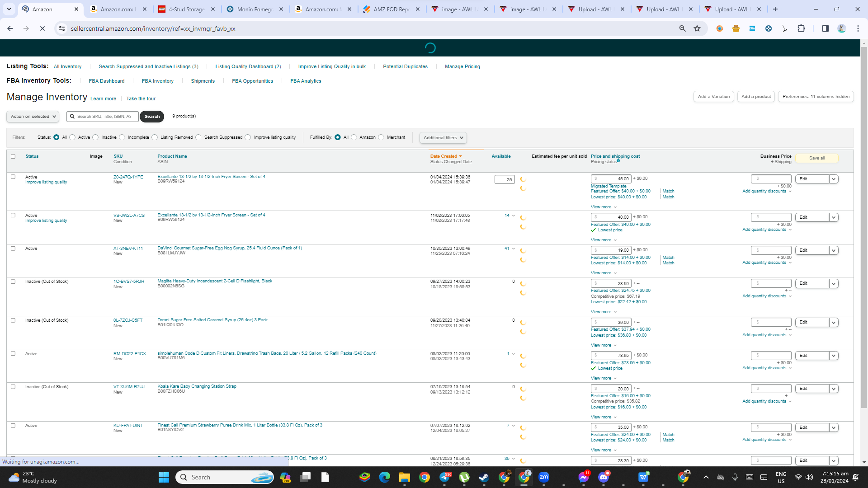Open the Extensions puzzle-piece menu
Image resolution: width=868 pixels, height=488 pixels.
coord(801,28)
